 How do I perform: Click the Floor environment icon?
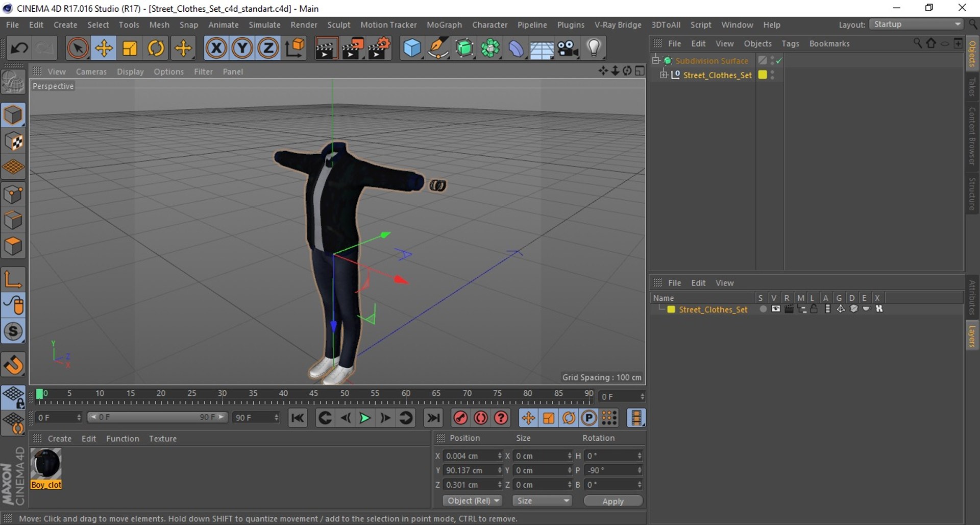click(542, 49)
